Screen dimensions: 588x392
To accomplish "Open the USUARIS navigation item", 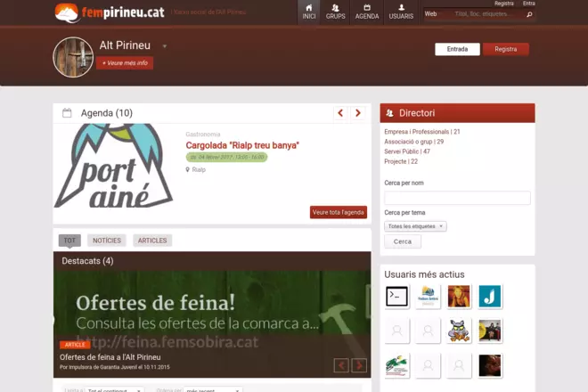I will tap(401, 12).
